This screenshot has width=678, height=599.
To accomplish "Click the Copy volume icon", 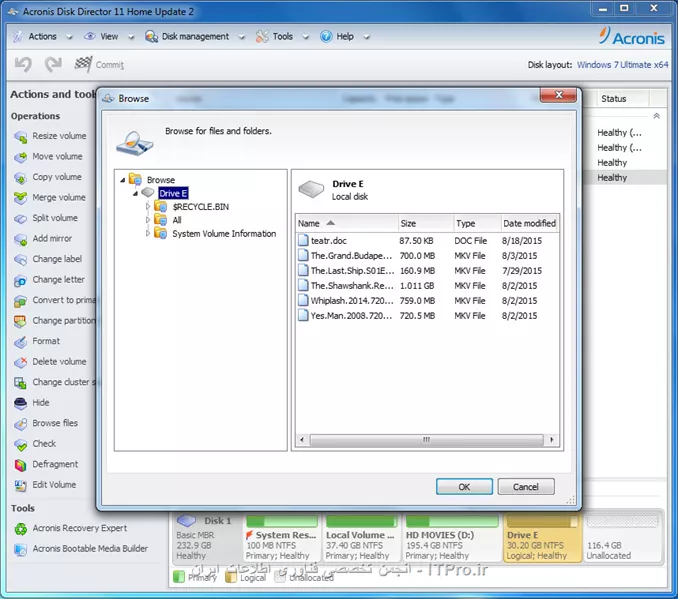I will [x=20, y=178].
